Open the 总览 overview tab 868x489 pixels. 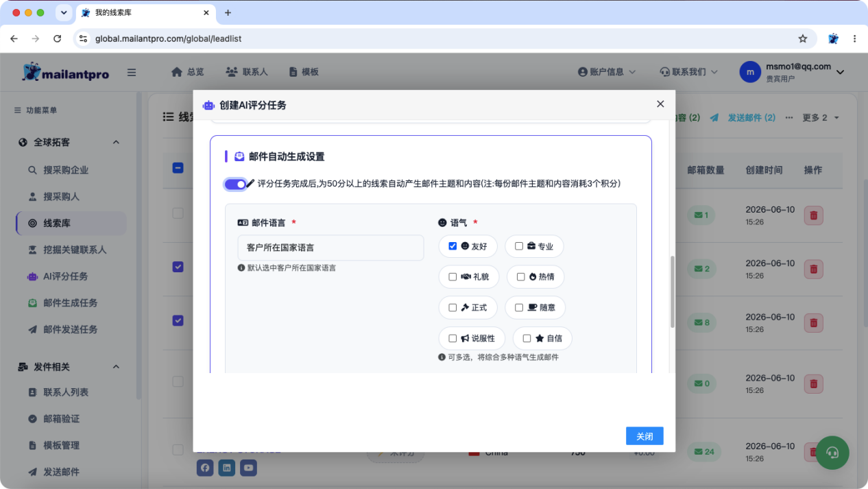pos(187,72)
